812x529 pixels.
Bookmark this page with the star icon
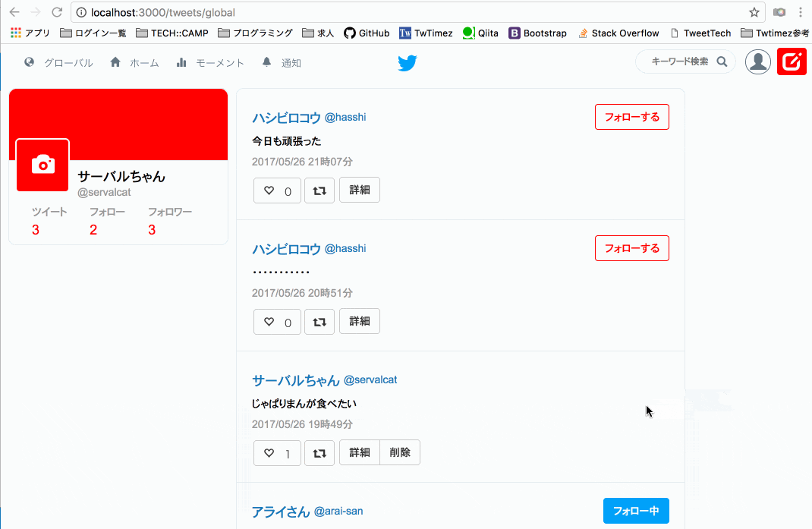coord(754,12)
